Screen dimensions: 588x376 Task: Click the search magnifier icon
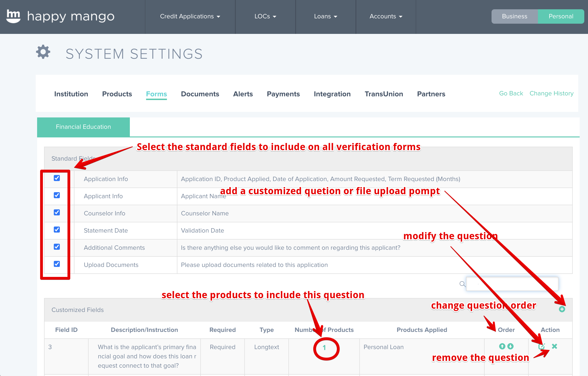click(x=462, y=284)
